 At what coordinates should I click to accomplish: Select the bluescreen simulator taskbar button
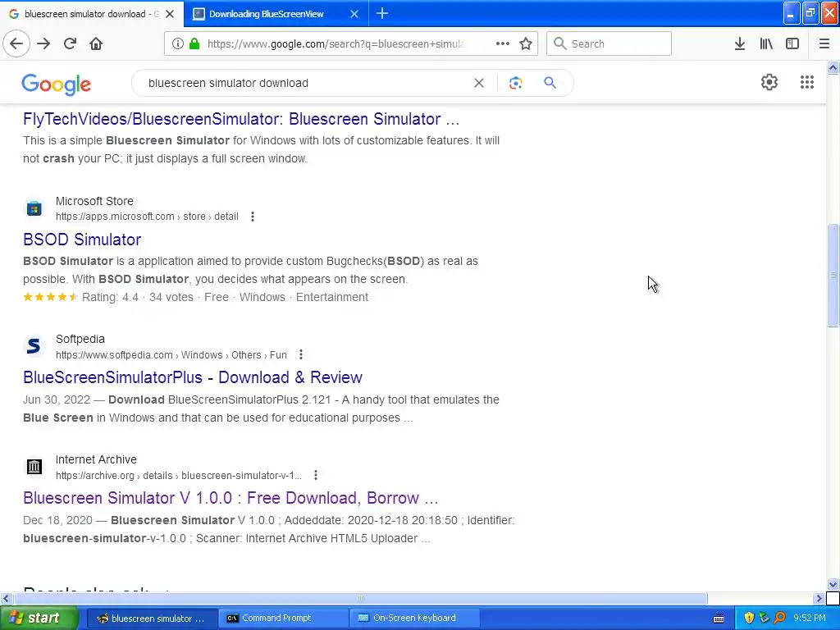pos(151,619)
